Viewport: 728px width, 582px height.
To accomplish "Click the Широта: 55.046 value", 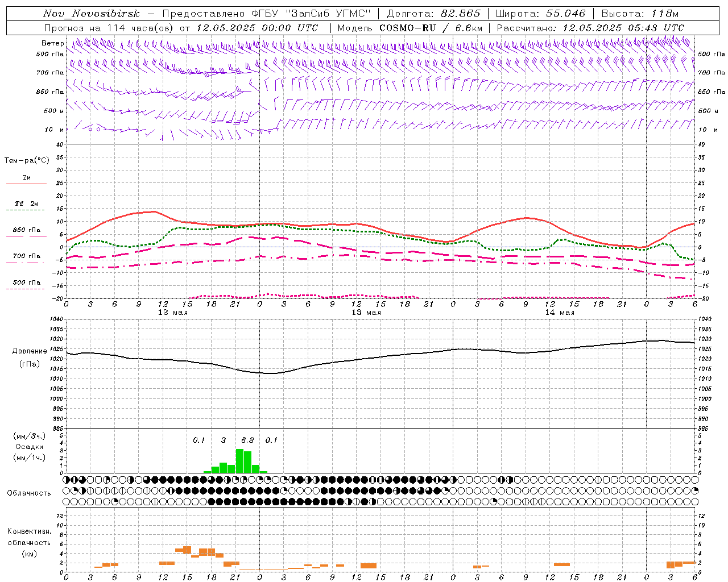I will [540, 14].
